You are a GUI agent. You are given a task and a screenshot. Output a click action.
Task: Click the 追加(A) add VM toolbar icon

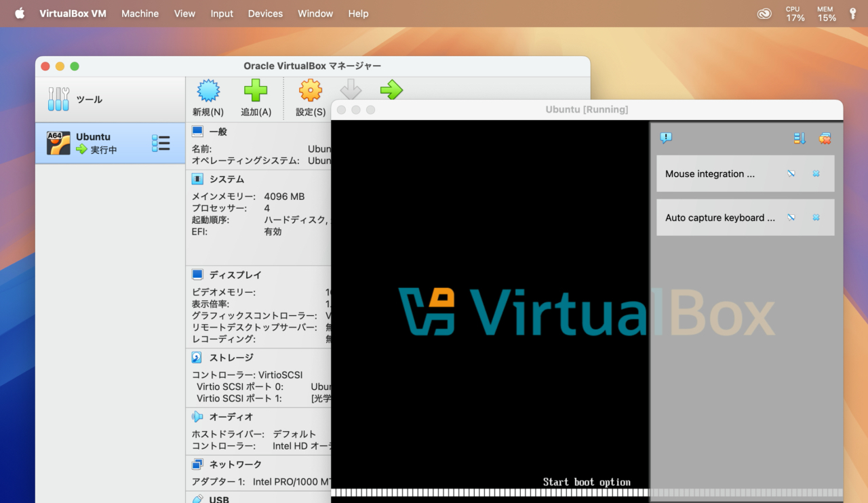[x=256, y=98]
